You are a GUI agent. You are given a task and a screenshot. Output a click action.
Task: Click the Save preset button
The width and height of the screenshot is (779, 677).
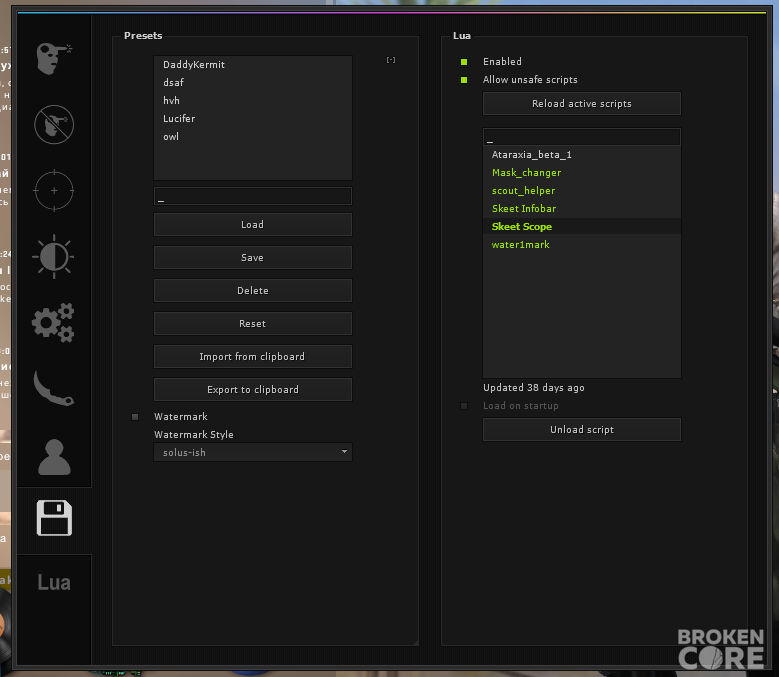click(x=253, y=257)
